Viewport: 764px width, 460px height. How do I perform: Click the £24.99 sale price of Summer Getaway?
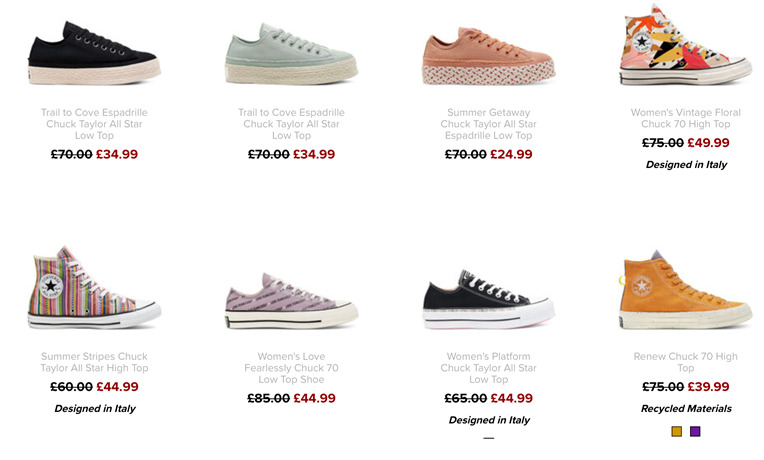511,154
